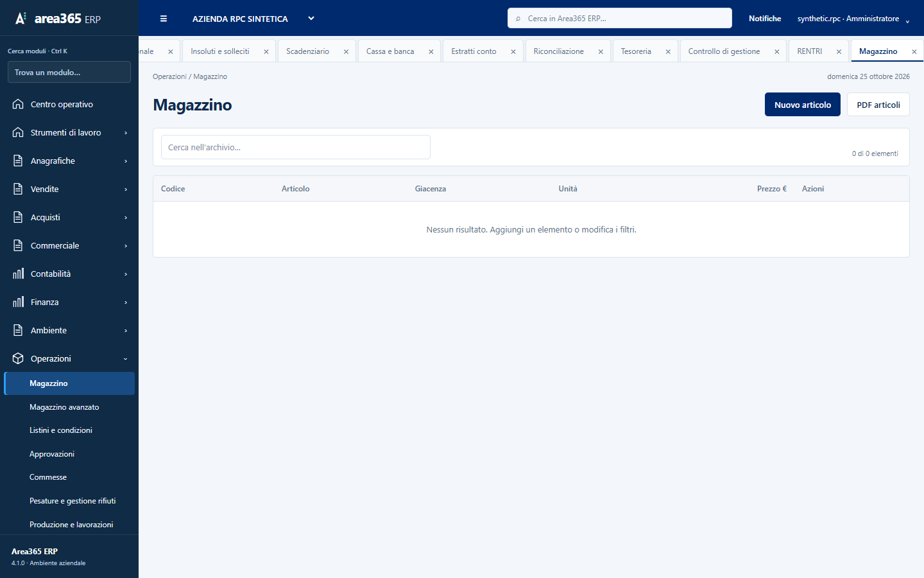Toggle the hamburger menu icon
The image size is (924, 578).
pos(164,19)
